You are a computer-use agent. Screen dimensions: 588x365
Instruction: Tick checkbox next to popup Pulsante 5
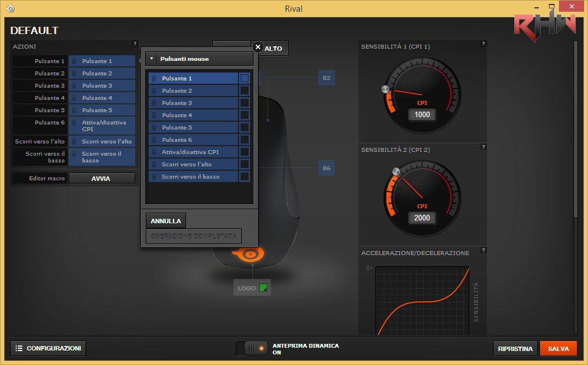245,127
